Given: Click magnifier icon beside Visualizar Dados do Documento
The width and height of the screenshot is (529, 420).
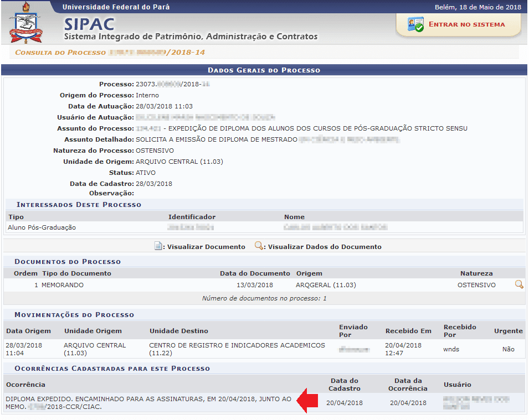Looking at the screenshot, I should click(259, 246).
